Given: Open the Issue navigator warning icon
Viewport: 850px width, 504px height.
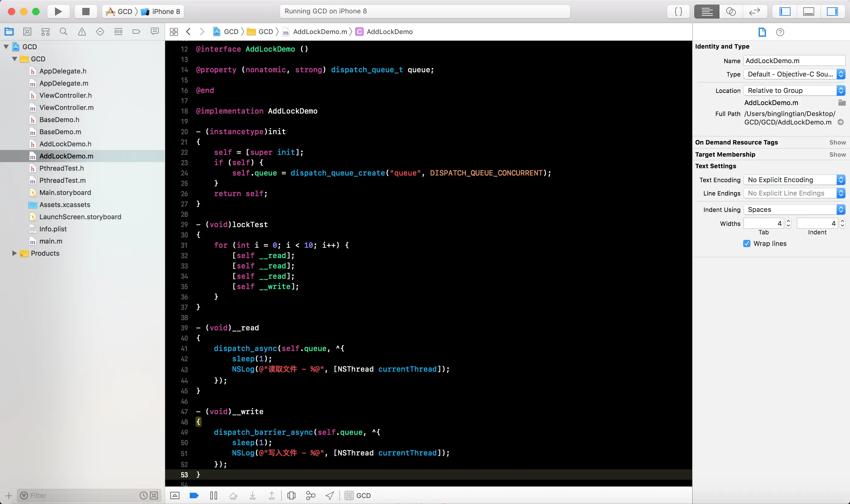Looking at the screenshot, I should pos(82,32).
